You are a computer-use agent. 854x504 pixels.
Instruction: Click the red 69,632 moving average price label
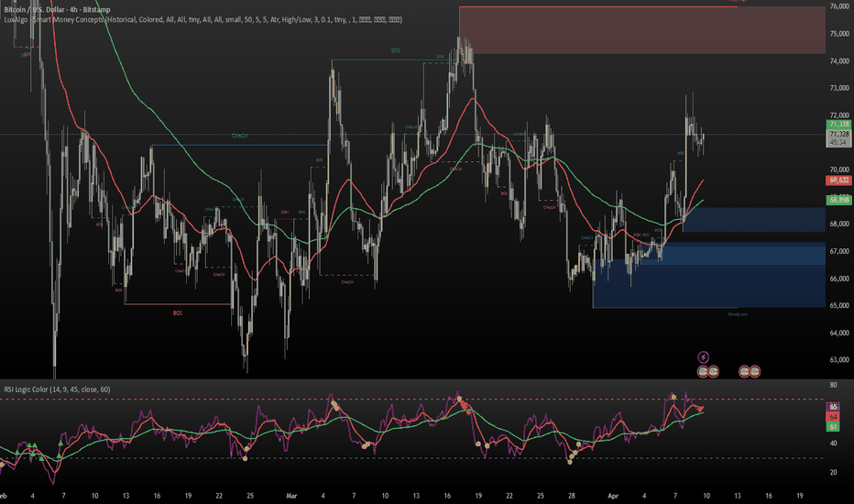point(838,181)
